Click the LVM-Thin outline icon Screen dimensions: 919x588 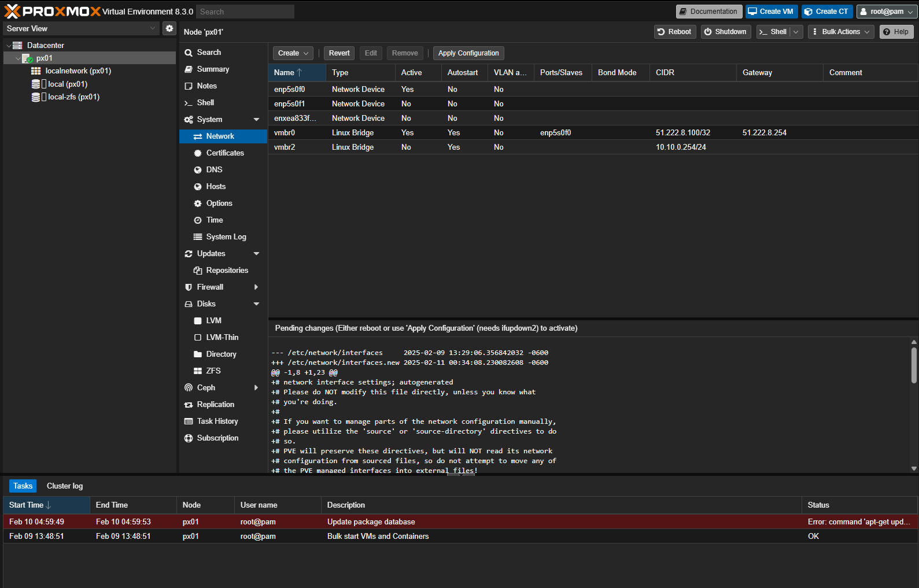point(198,337)
